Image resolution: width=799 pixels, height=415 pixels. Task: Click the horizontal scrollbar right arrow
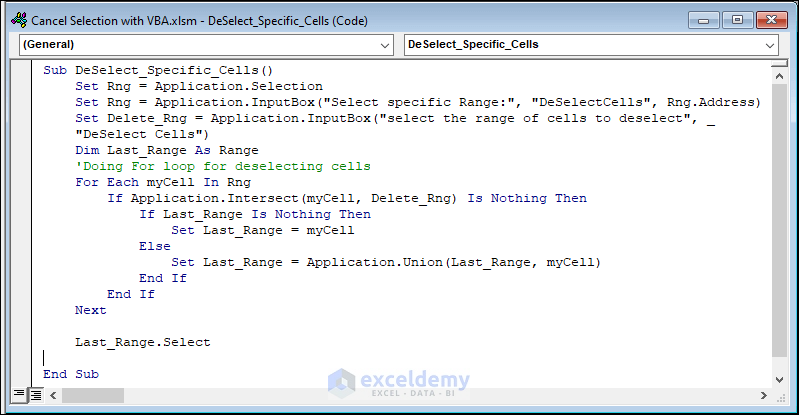[x=764, y=394]
